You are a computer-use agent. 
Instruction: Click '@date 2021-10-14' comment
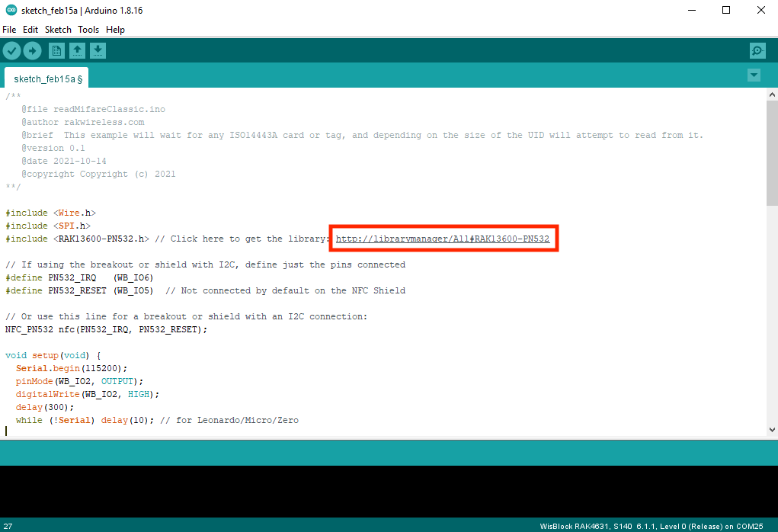click(x=63, y=161)
